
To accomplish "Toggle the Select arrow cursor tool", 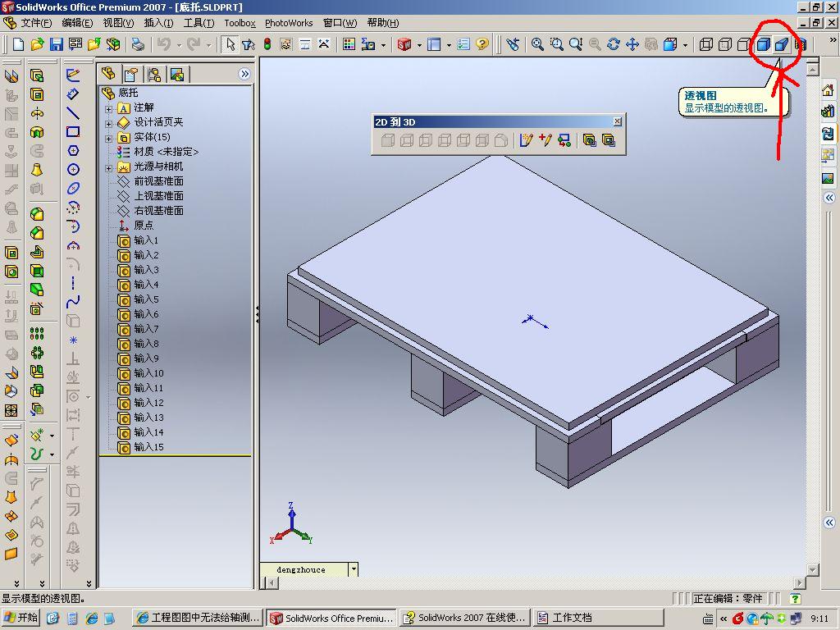I will pos(230,44).
